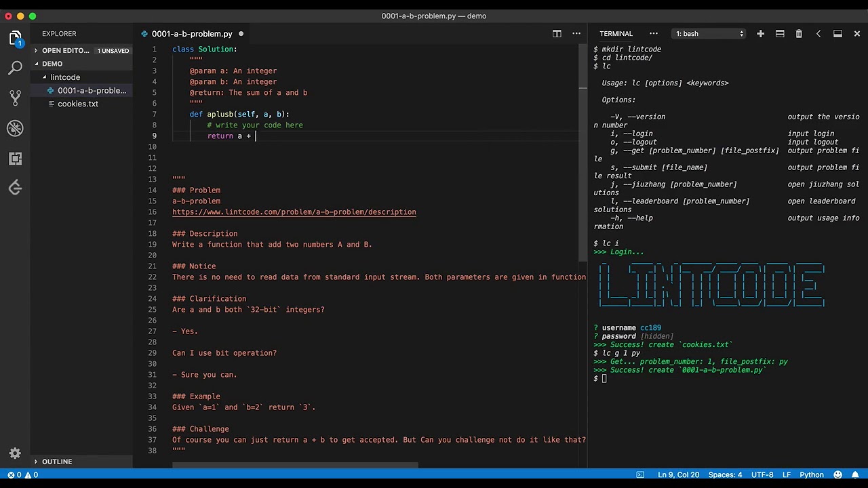Select terminal from the '1: bash' dropdown
Viewport: 868px width, 488px height.
tap(709, 33)
